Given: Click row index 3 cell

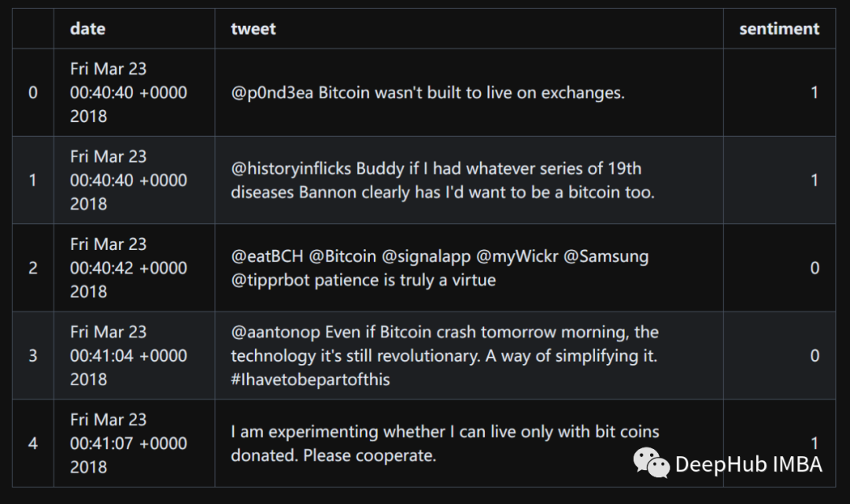Looking at the screenshot, I should 33,355.
